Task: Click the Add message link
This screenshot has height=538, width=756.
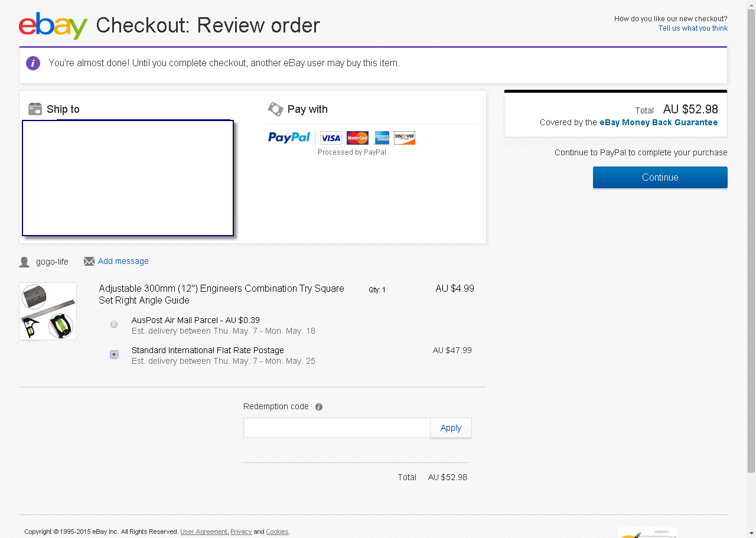Action: (123, 261)
